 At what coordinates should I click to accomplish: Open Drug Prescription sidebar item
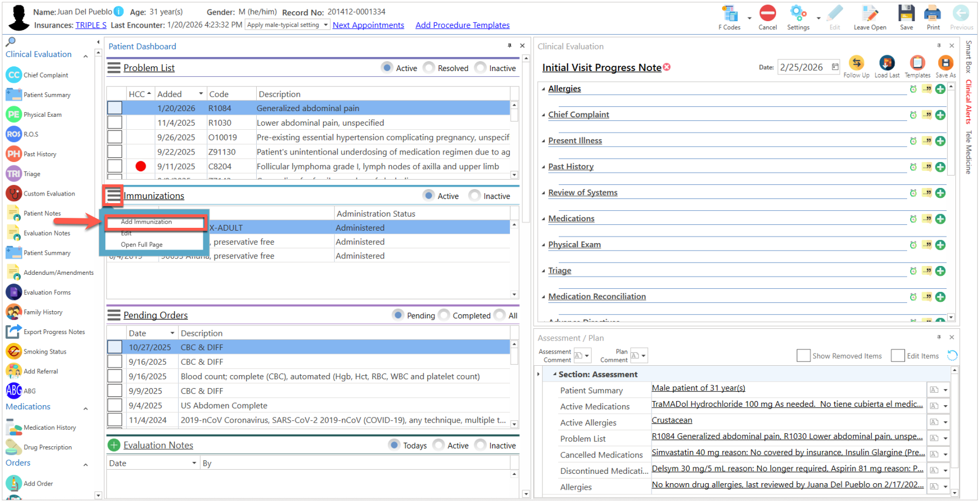coord(39,447)
